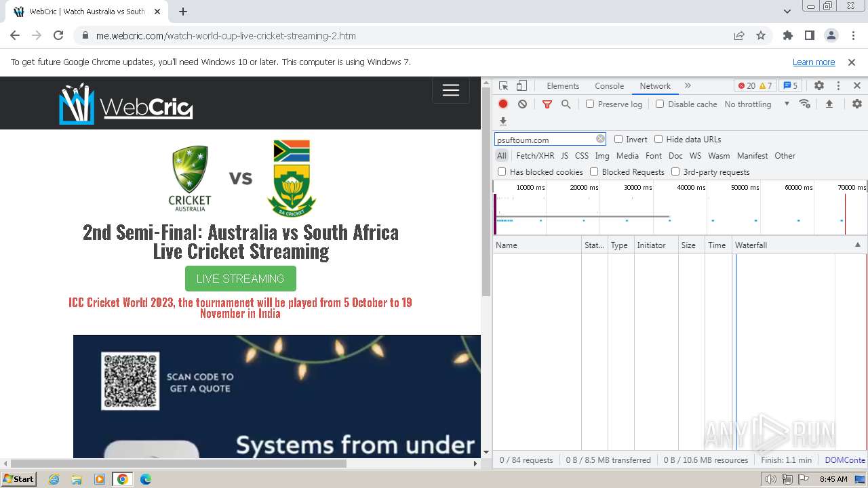The height and width of the screenshot is (488, 868).
Task: Open DevTools main settings gear
Action: point(819,86)
